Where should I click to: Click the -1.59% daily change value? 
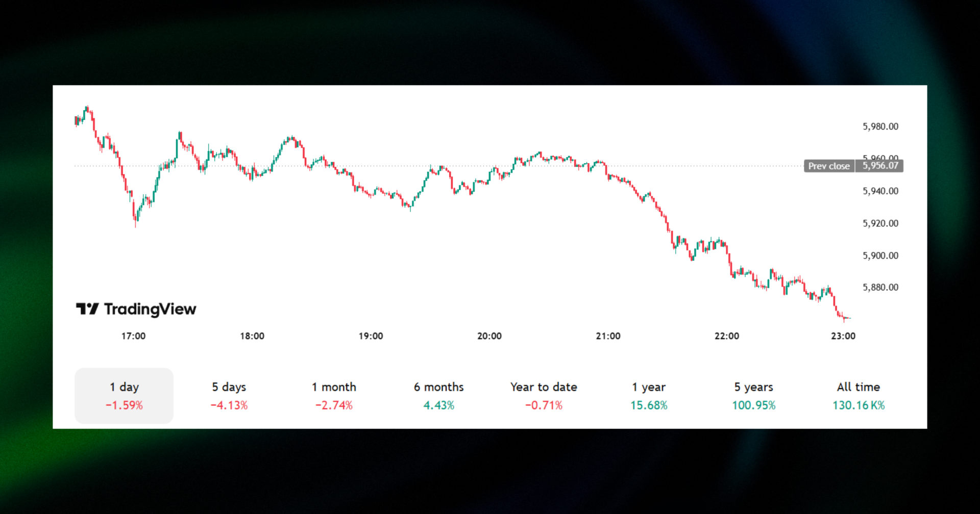[124, 405]
